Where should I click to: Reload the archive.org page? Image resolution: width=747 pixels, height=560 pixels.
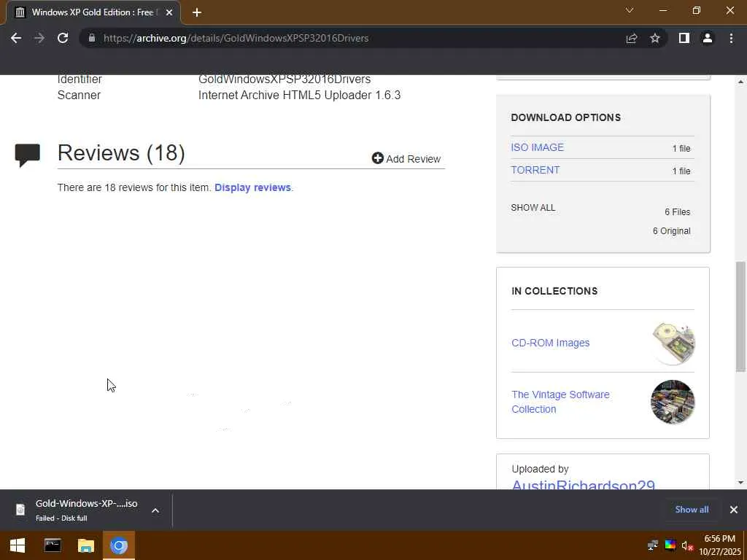(63, 38)
